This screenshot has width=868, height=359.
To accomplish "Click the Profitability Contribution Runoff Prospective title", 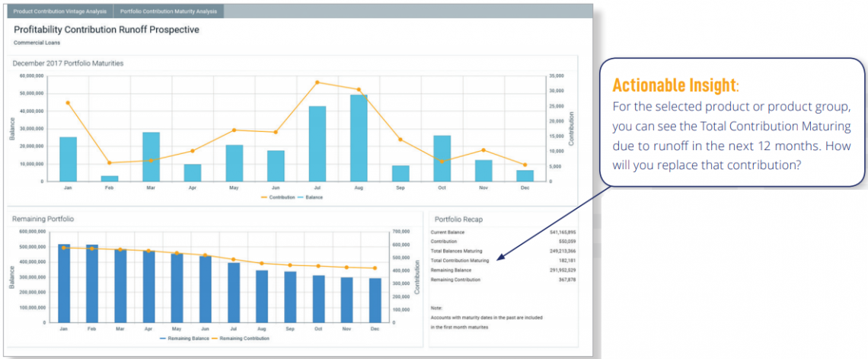I will [107, 30].
